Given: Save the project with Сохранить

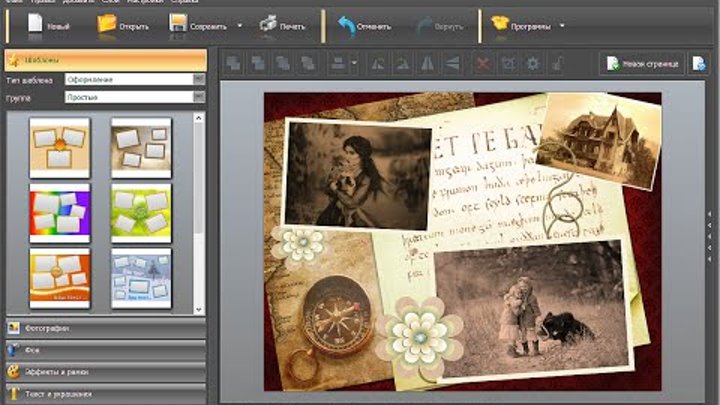Looking at the screenshot, I should pos(197,24).
